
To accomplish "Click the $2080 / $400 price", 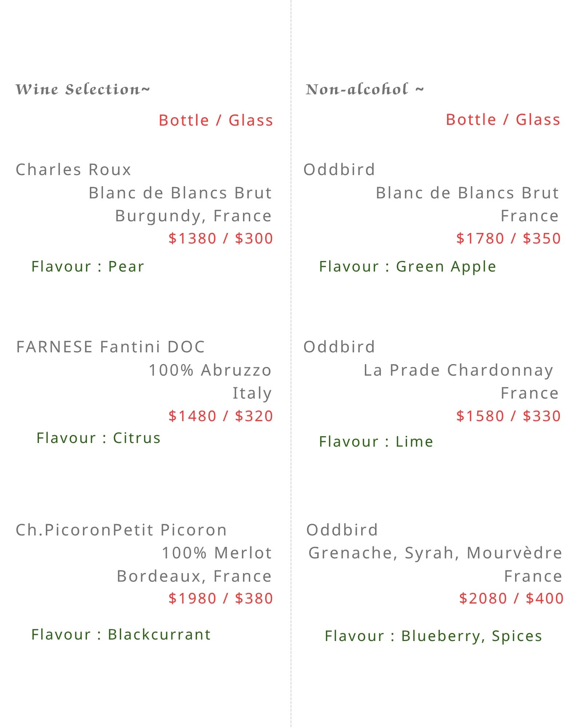I will point(511,598).
